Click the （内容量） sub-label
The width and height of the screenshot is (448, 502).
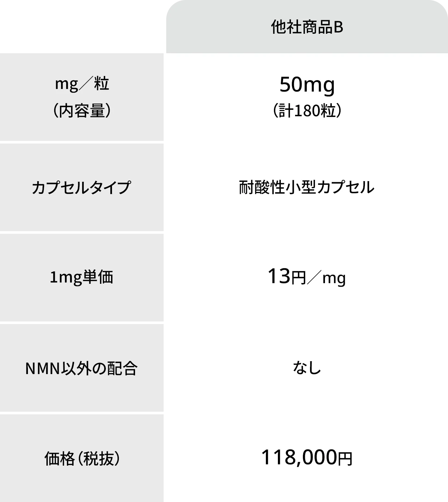click(82, 111)
